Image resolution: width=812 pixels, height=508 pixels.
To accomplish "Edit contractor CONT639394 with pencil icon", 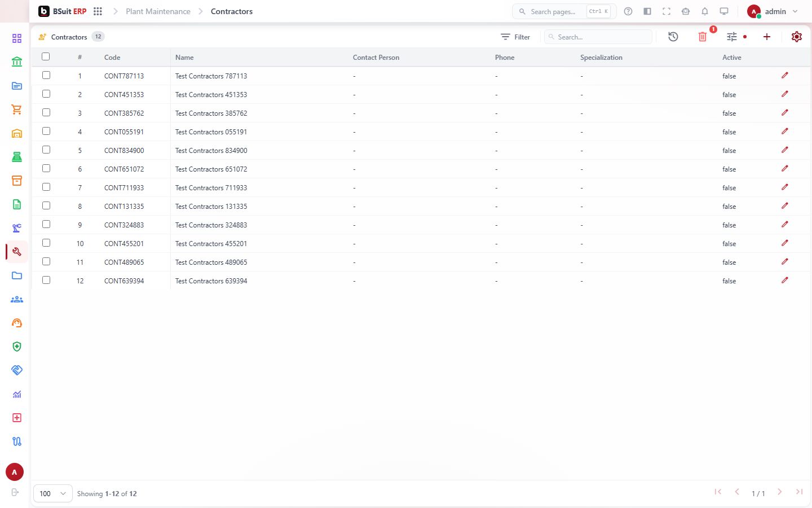I will point(785,281).
